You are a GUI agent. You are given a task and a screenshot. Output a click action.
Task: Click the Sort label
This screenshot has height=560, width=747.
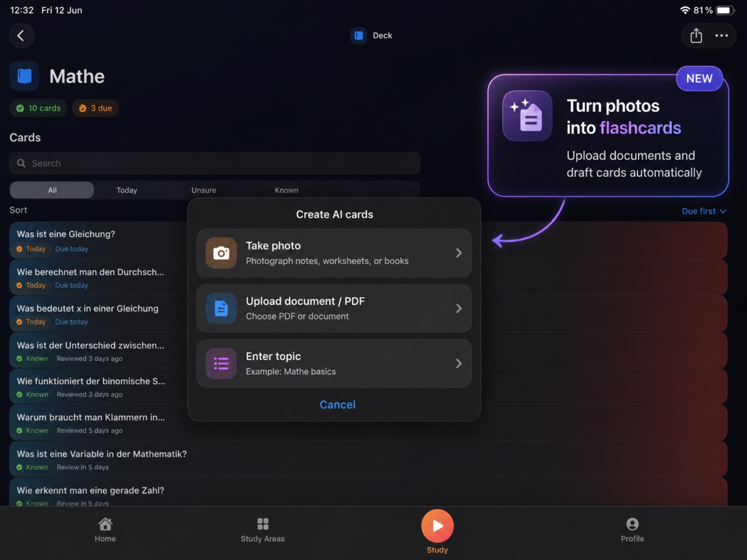point(18,210)
